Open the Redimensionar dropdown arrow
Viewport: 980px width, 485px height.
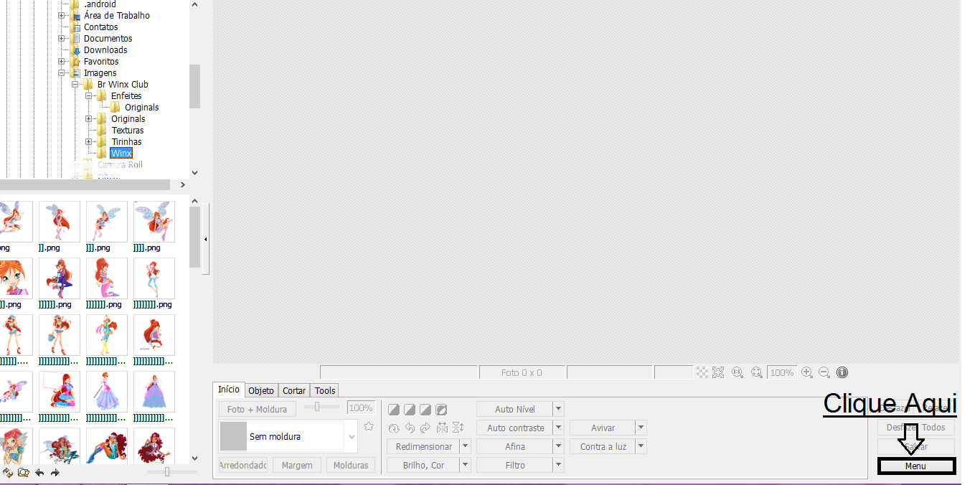point(465,446)
